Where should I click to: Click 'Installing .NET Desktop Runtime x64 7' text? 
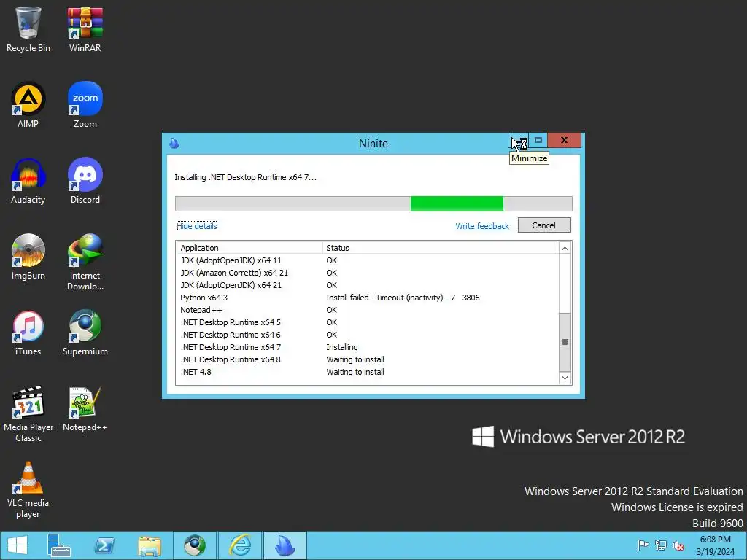click(x=245, y=177)
